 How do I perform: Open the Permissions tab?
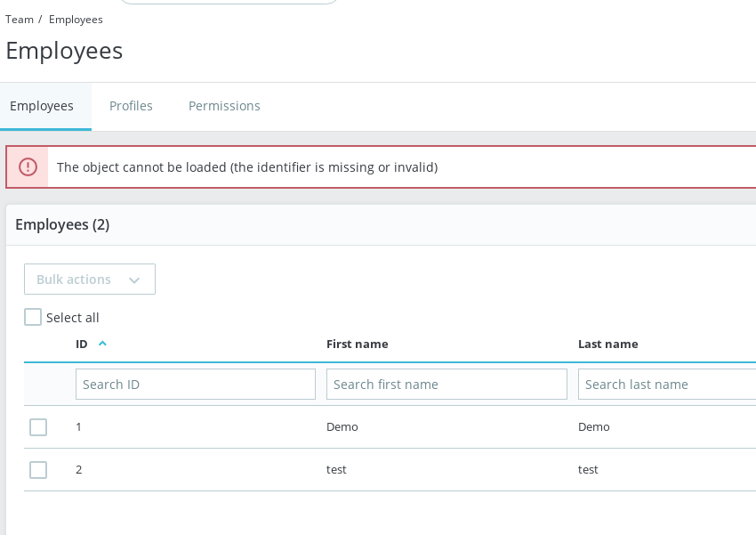tap(224, 106)
